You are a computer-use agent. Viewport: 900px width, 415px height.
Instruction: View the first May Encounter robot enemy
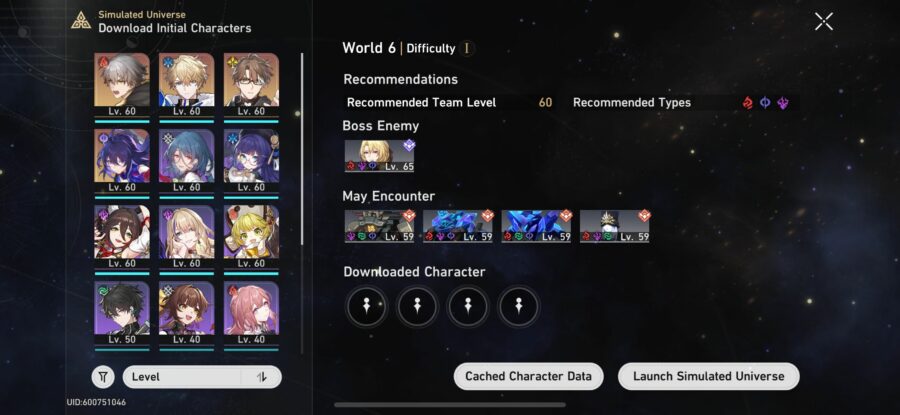coord(379,226)
